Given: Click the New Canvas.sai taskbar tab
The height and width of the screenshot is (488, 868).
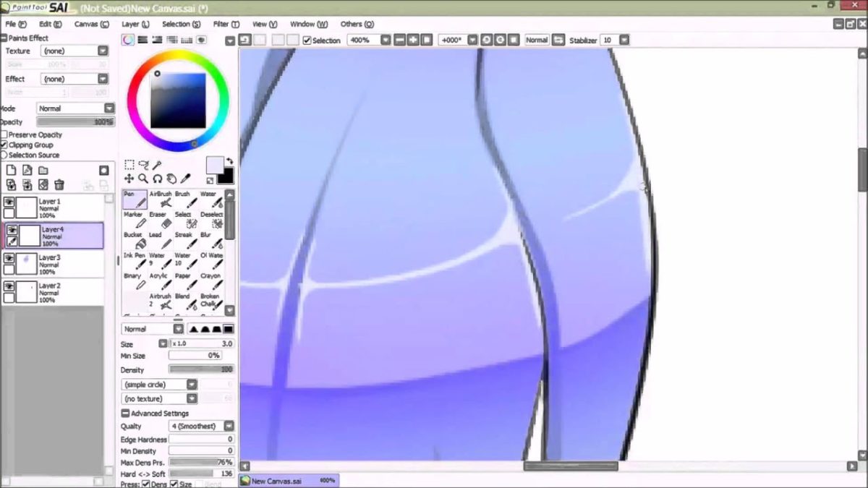Looking at the screenshot, I should (287, 480).
